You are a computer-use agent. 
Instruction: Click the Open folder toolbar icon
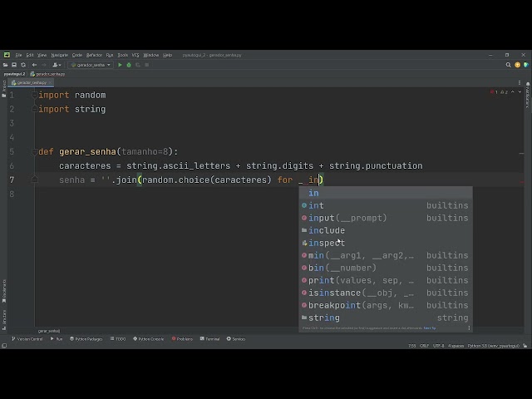6,65
